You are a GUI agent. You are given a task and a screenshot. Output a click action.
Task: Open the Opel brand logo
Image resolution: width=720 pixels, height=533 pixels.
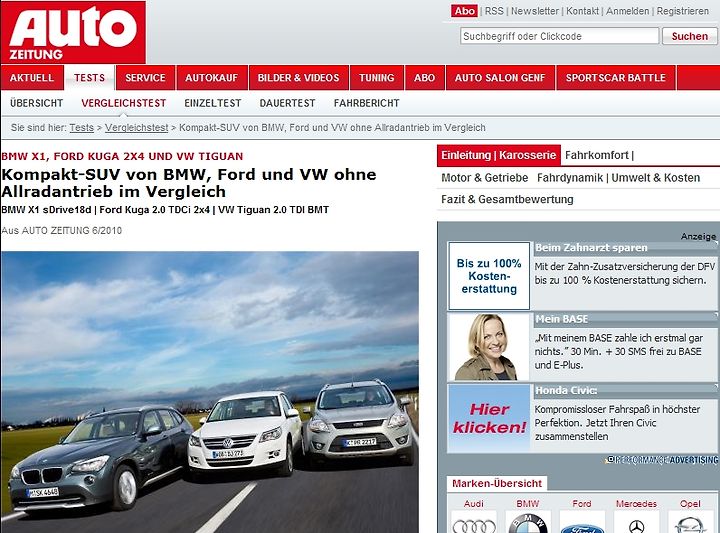point(690,522)
